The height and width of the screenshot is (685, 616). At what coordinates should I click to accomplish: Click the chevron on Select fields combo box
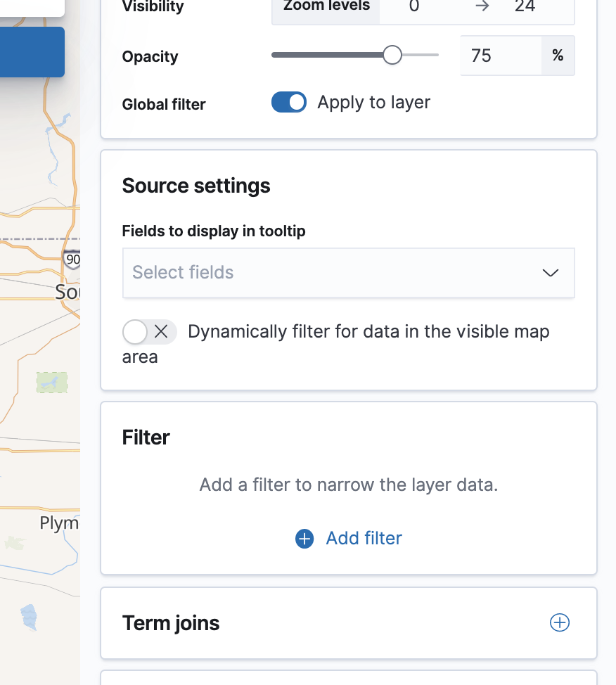[551, 273]
